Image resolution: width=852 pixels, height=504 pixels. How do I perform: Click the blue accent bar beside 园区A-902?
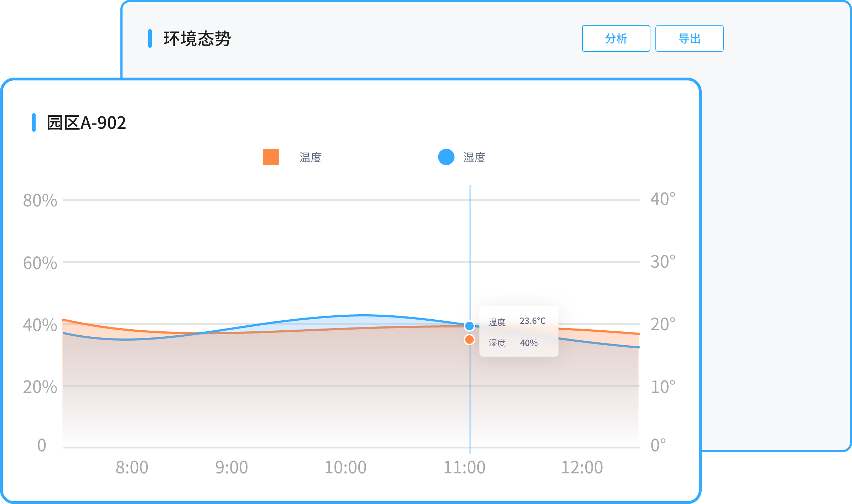34,123
